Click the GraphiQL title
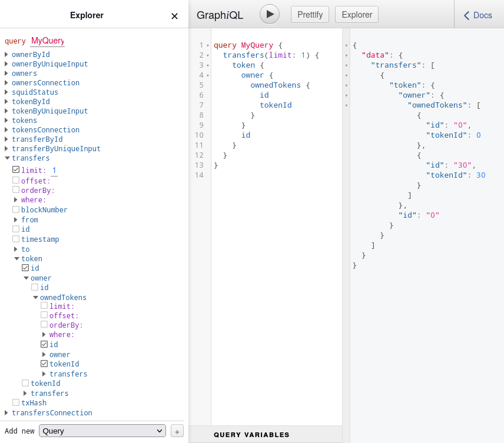 [x=220, y=15]
